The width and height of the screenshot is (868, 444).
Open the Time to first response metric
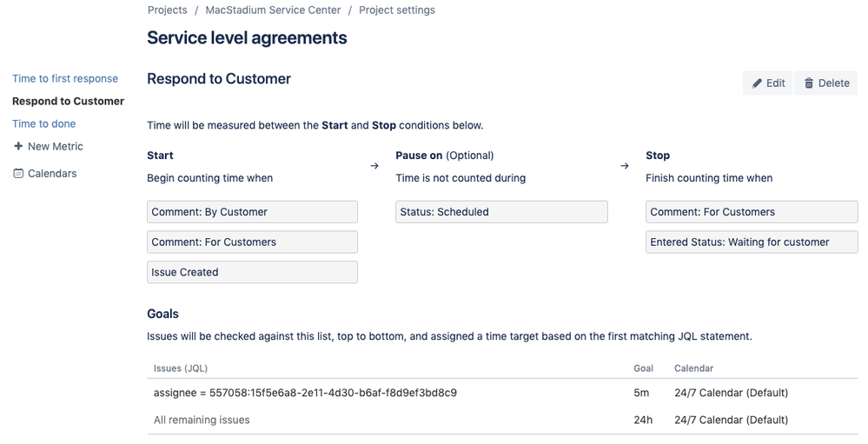[x=65, y=78]
